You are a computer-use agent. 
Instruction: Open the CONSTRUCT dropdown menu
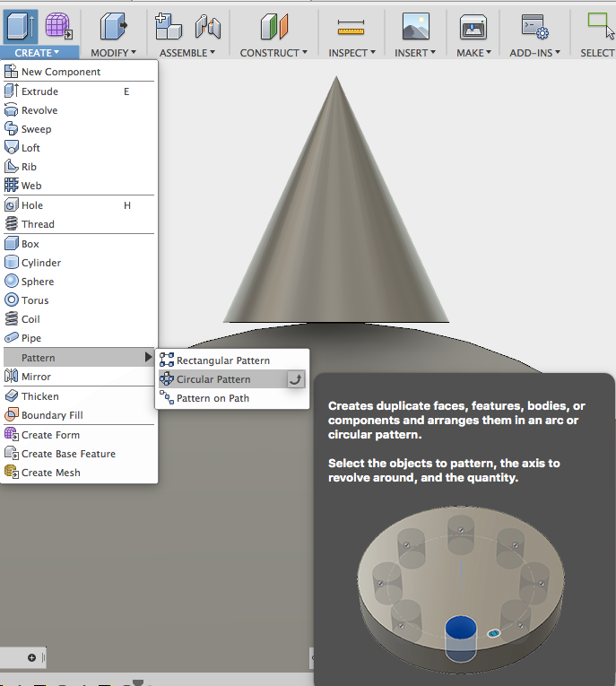click(273, 53)
